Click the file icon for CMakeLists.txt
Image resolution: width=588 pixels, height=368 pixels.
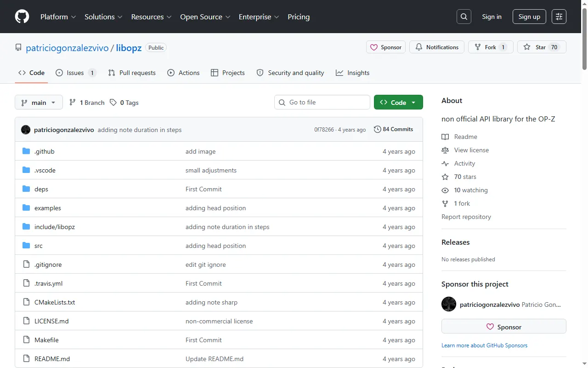26,302
